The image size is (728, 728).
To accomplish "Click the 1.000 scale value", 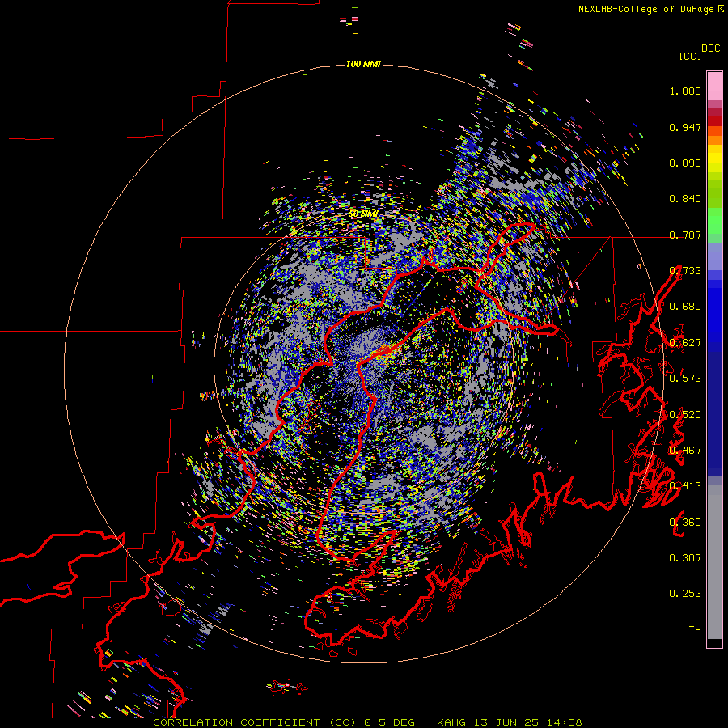I will pyautogui.click(x=685, y=91).
